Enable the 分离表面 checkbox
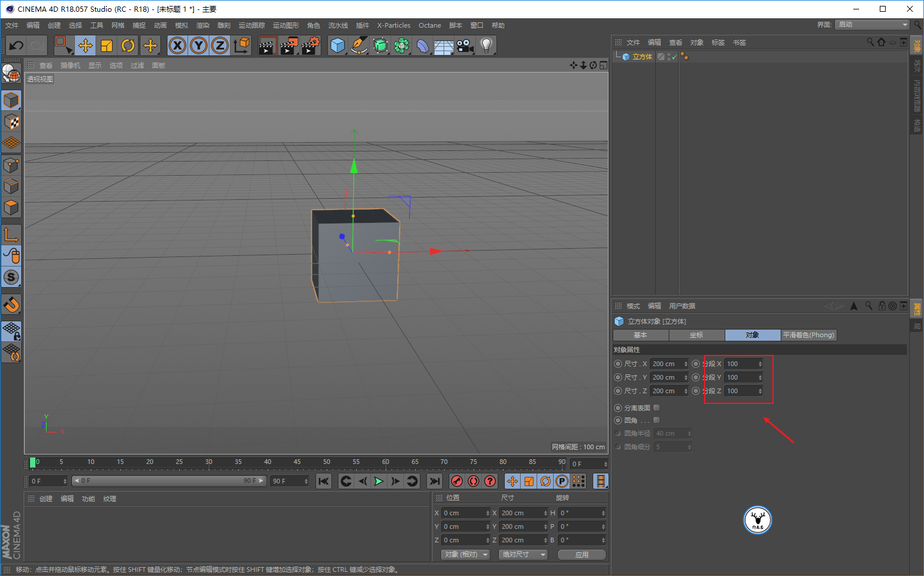924x576 pixels. 656,407
